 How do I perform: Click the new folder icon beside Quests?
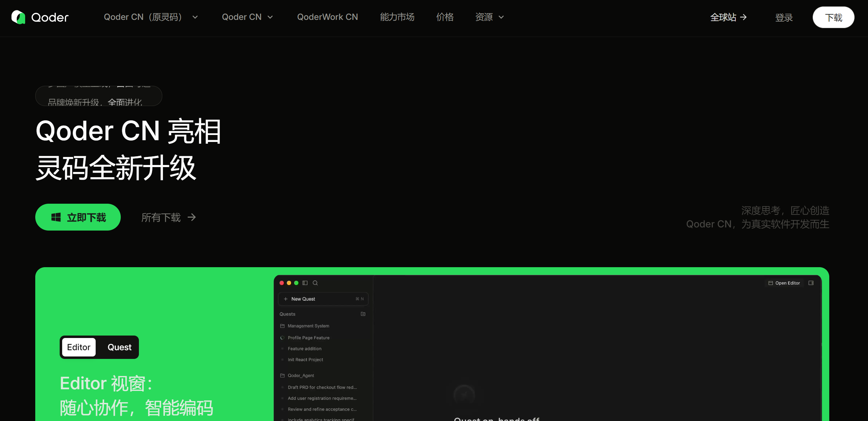tap(363, 314)
